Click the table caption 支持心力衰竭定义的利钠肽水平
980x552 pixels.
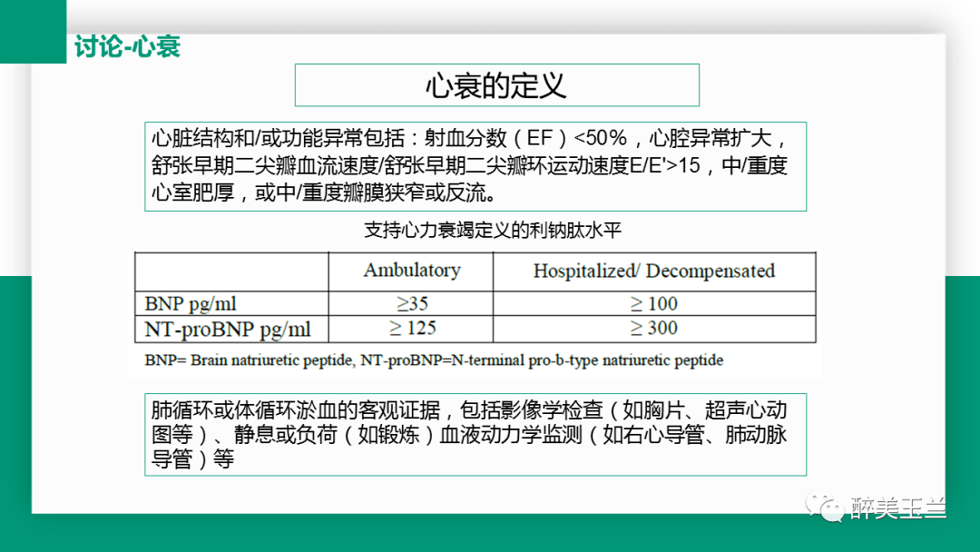click(493, 230)
